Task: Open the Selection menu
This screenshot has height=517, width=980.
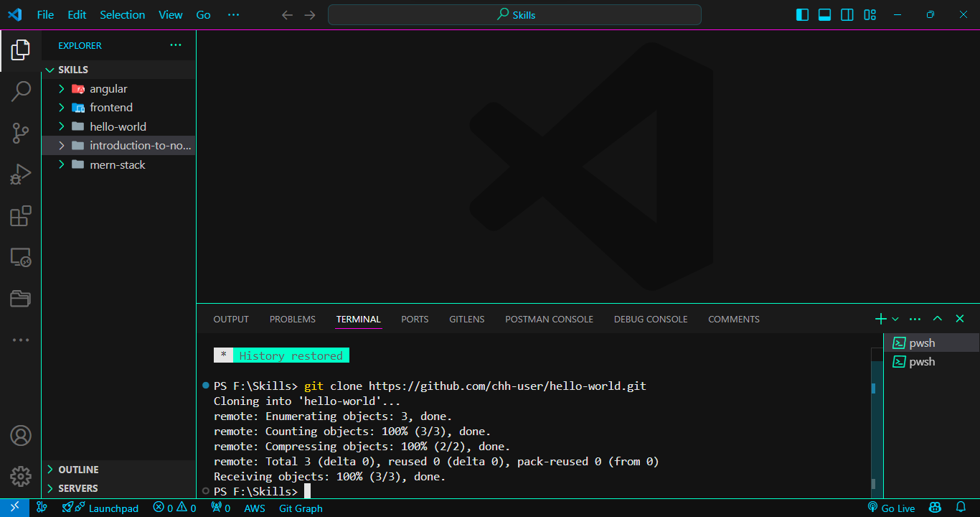Action: 122,15
